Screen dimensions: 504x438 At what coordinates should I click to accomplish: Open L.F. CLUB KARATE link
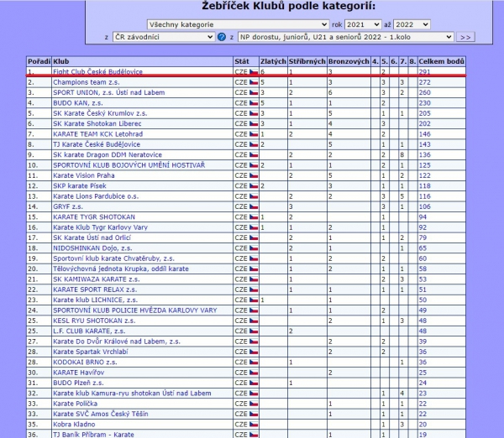89,331
